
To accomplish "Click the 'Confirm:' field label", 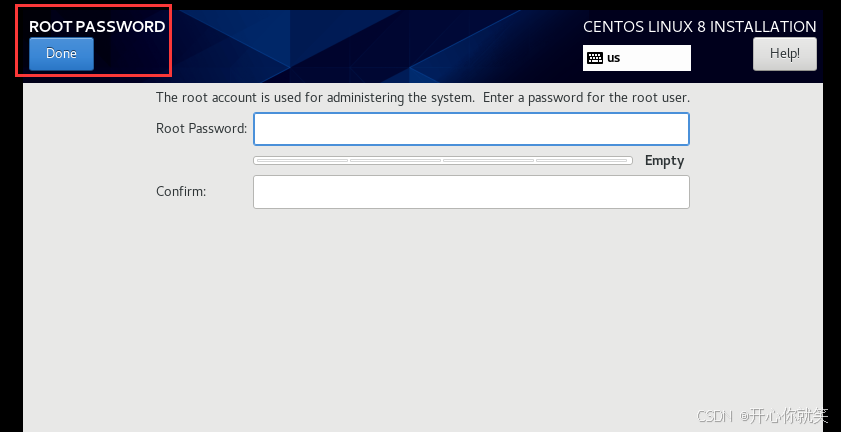I will 181,192.
